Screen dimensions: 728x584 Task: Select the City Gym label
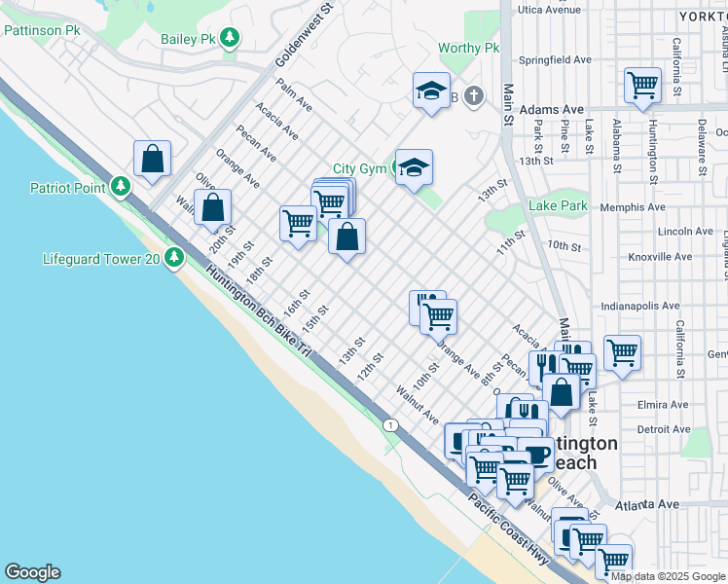coord(360,169)
